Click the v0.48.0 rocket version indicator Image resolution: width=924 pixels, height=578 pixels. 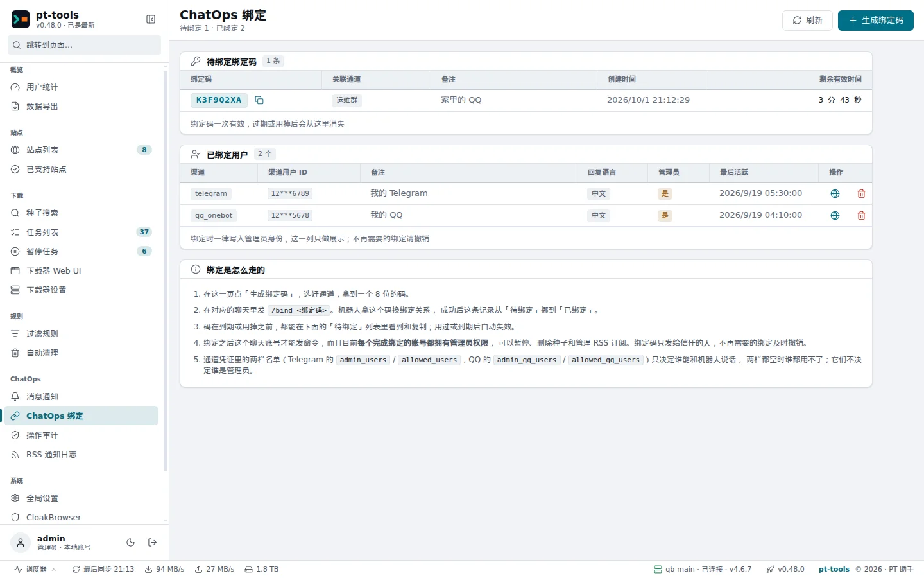(785, 570)
